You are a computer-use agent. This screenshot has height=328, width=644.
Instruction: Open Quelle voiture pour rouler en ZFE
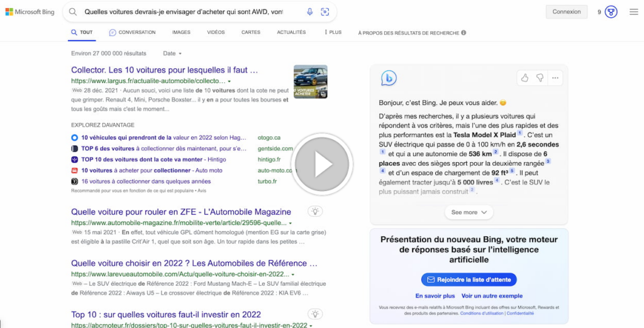pos(181,212)
